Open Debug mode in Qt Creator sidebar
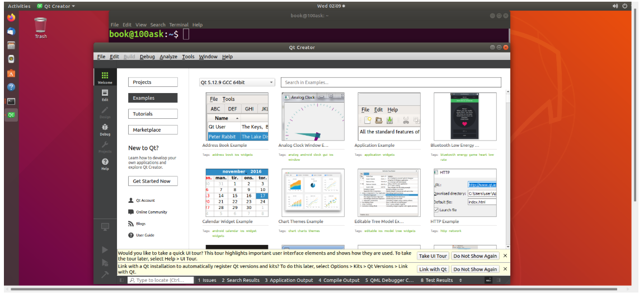The image size is (644, 297). click(x=105, y=130)
